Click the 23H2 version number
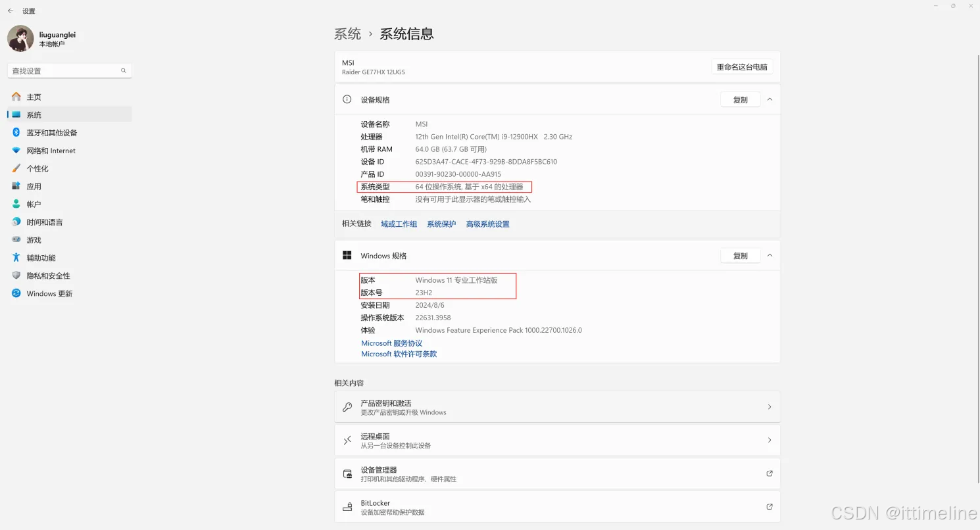980x530 pixels. click(424, 293)
